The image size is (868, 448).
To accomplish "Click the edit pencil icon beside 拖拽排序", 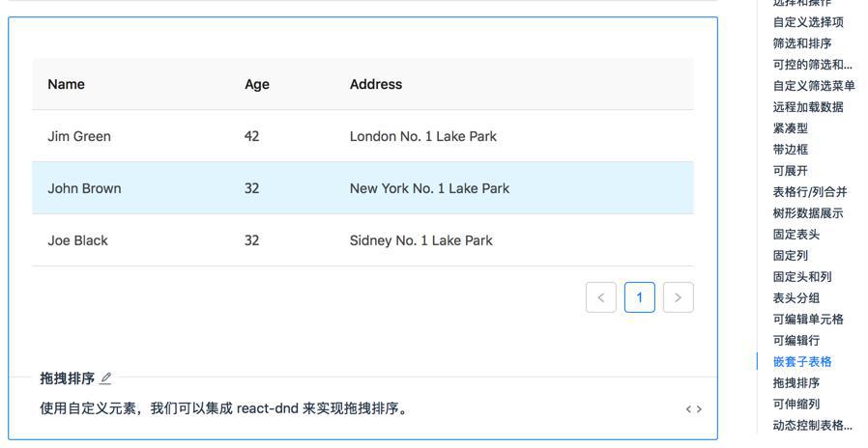I will (x=105, y=378).
